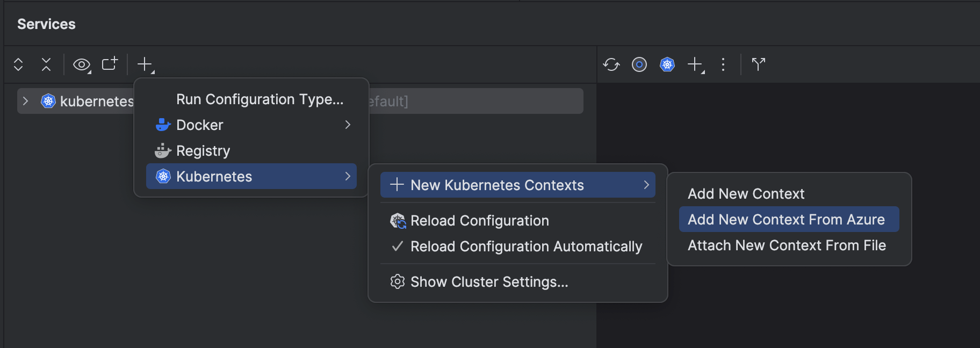
Task: Click the Open in New Tab icon
Action: pos(110,64)
